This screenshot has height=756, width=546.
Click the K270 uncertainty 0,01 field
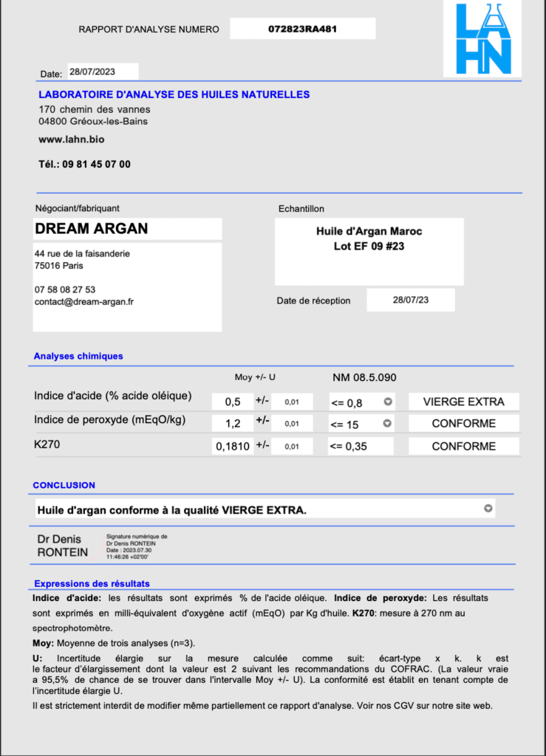[x=292, y=447]
